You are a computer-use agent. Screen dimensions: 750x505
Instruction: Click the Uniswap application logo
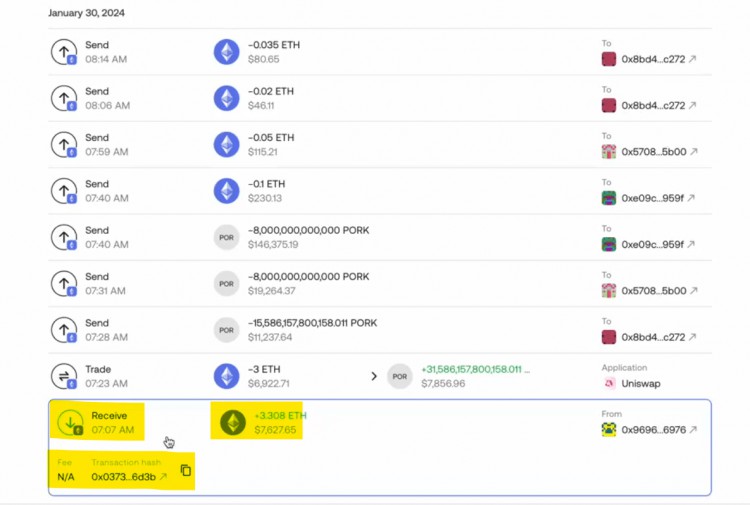(609, 384)
